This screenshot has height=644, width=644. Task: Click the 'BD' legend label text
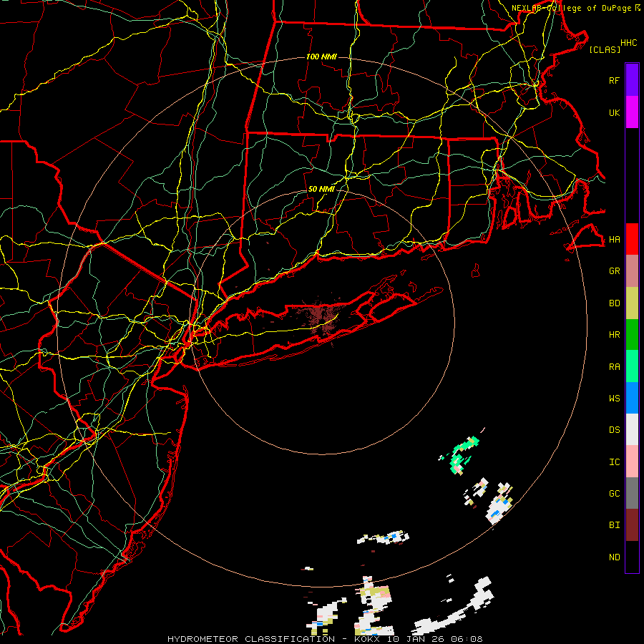[x=614, y=303]
